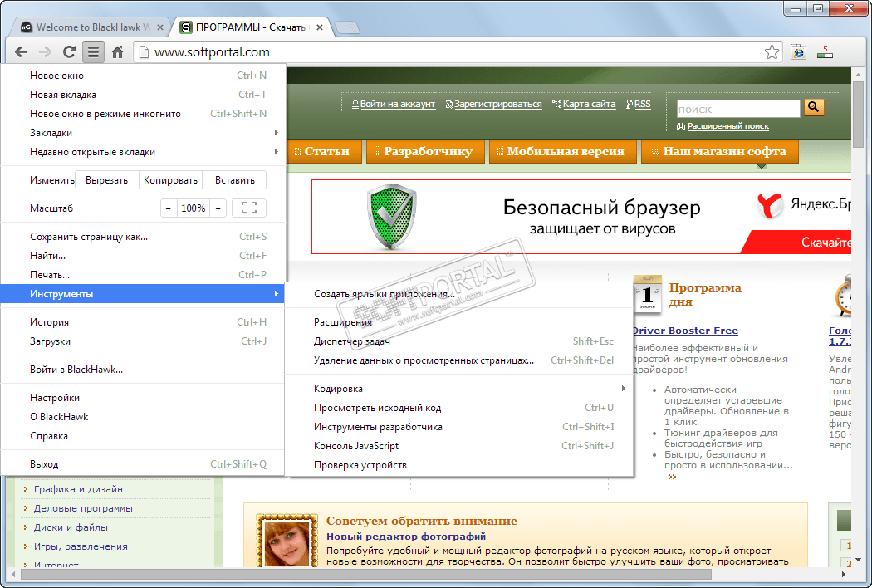Open Инструменты разработчика item
The width and height of the screenshot is (872, 588).
pos(458,427)
